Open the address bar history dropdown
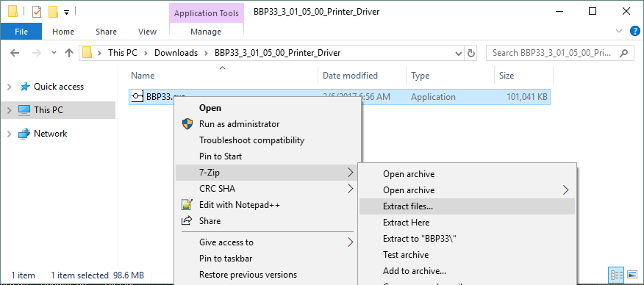The height and width of the screenshot is (285, 644). [x=459, y=54]
